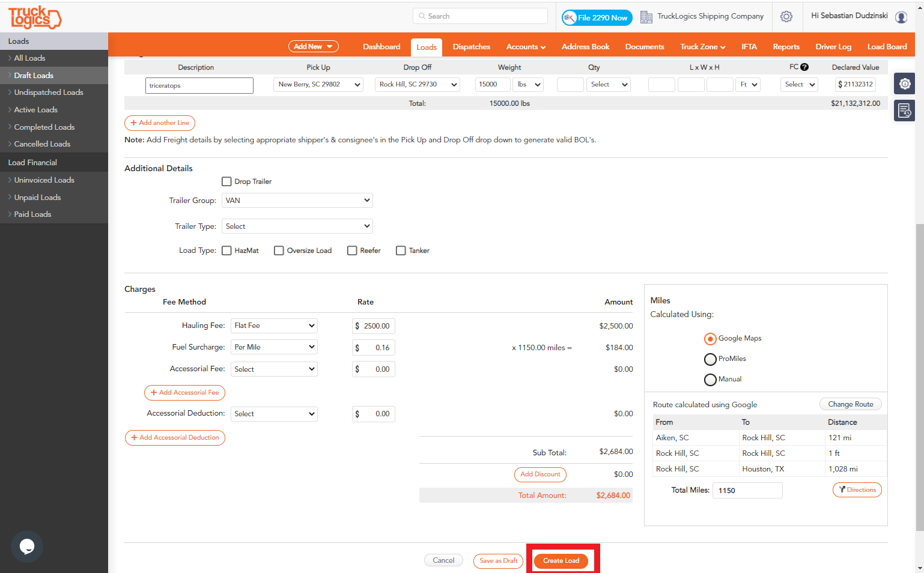Open the IFTA tab
Viewport: 924px width, 573px height.
[749, 47]
